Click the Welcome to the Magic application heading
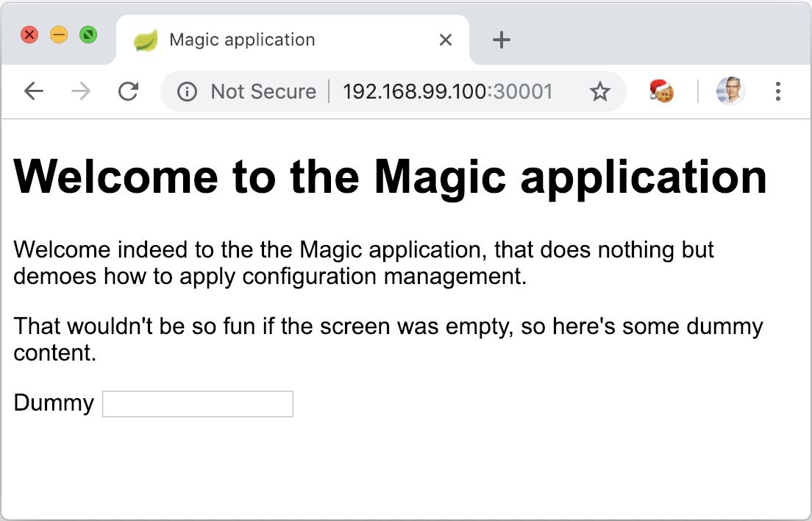This screenshot has width=812, height=521. pos(390,177)
